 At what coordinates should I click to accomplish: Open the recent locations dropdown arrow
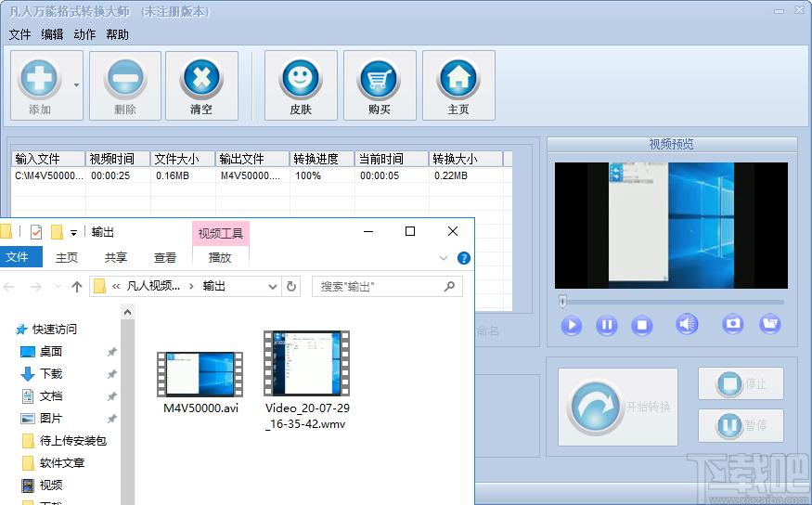(x=58, y=287)
